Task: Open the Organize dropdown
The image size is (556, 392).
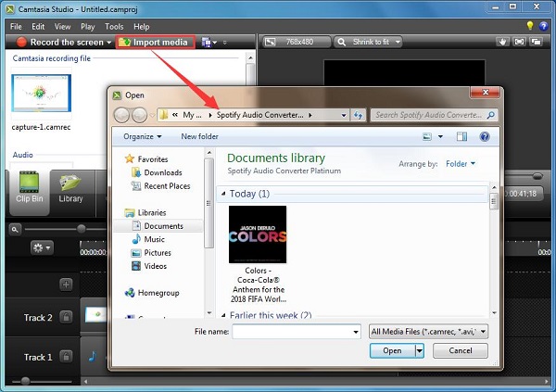Action: click(143, 136)
